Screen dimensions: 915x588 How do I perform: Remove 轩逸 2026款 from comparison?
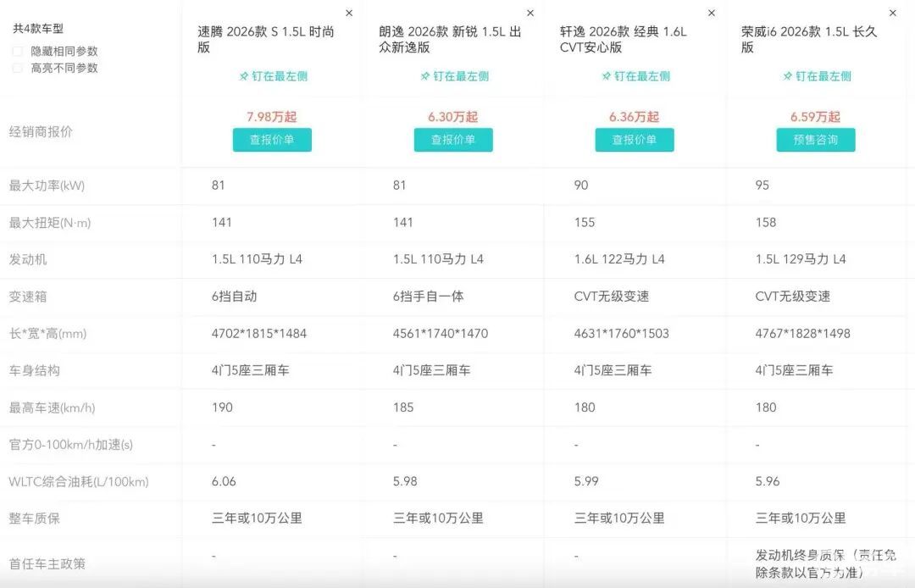(x=712, y=14)
